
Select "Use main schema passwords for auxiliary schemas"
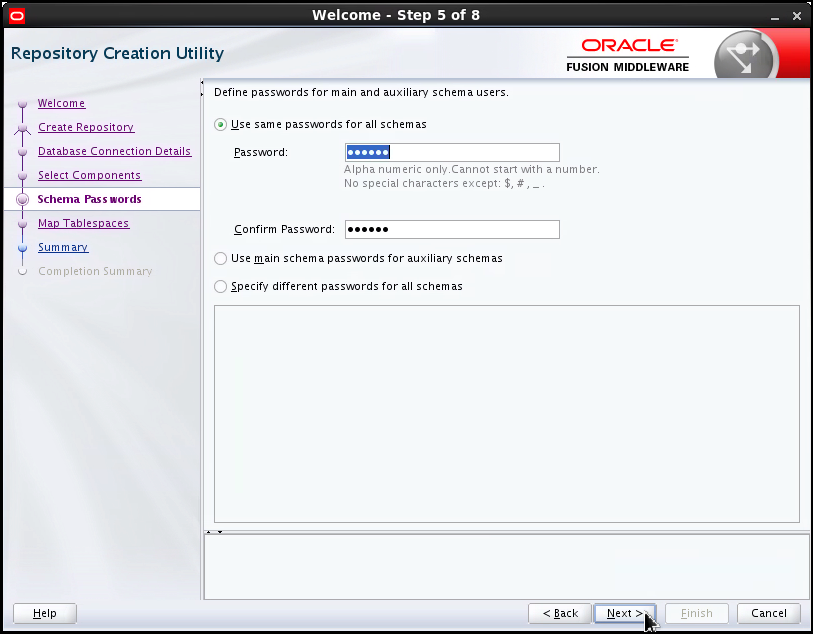[219, 258]
